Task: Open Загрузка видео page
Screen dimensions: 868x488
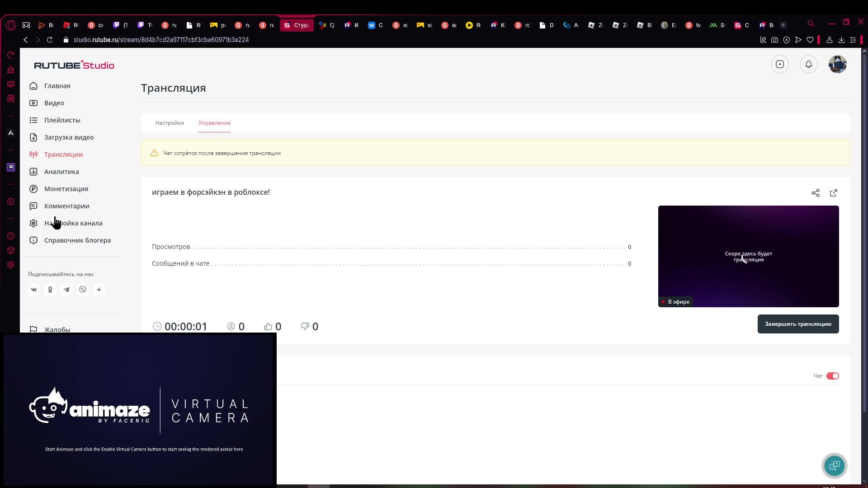Action: point(69,137)
